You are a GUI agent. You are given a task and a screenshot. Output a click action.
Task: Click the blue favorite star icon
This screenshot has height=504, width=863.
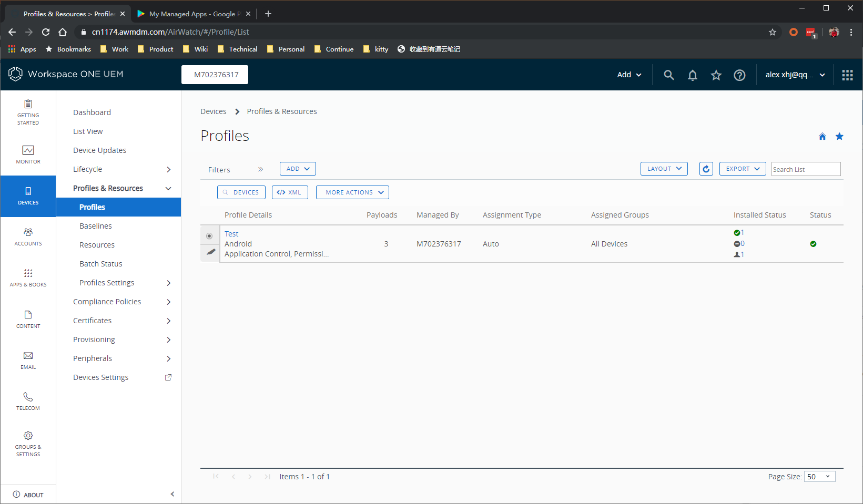click(839, 137)
